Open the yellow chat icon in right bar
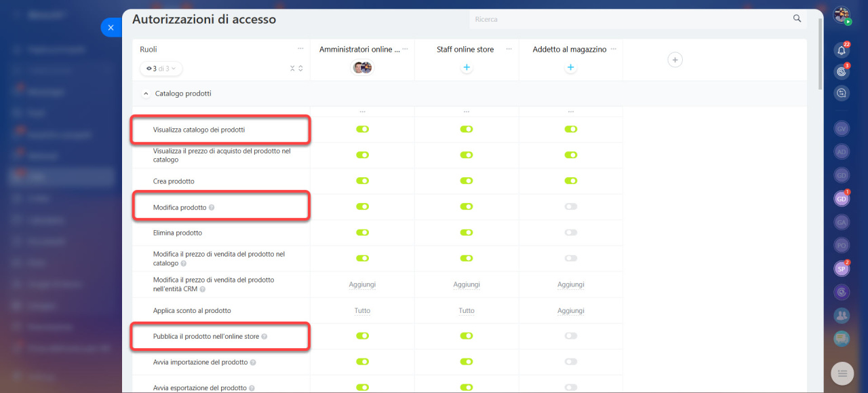The width and height of the screenshot is (868, 393). click(842, 338)
